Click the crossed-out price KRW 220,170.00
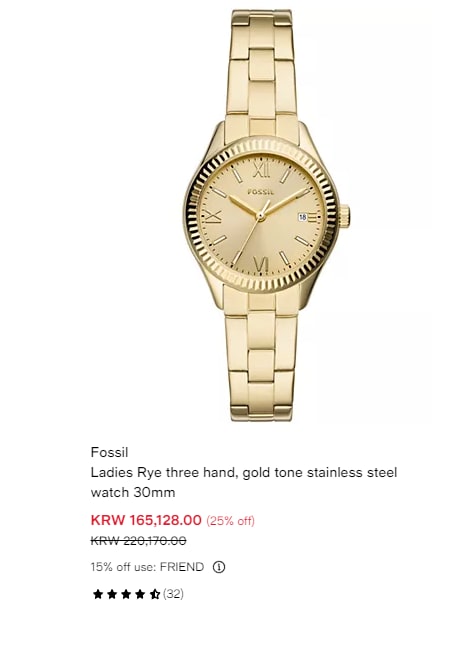Screen dimensions: 454x648 [x=138, y=541]
